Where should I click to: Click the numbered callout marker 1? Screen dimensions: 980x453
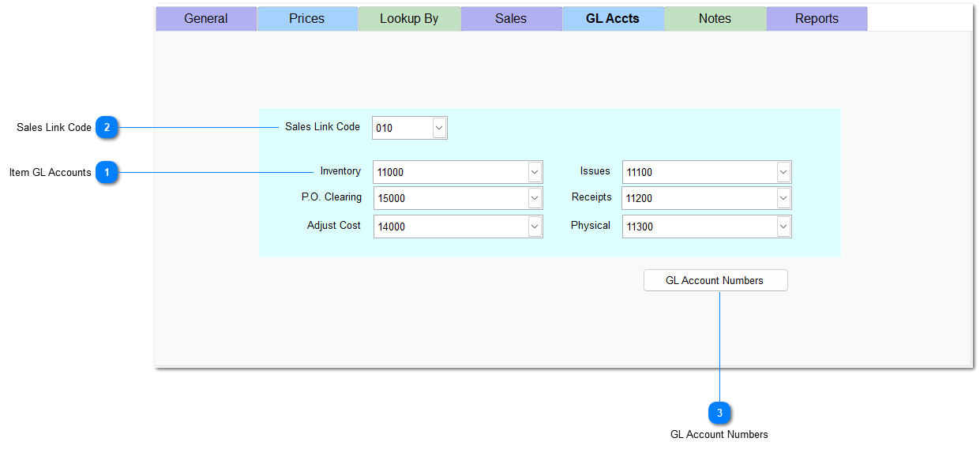point(107,172)
